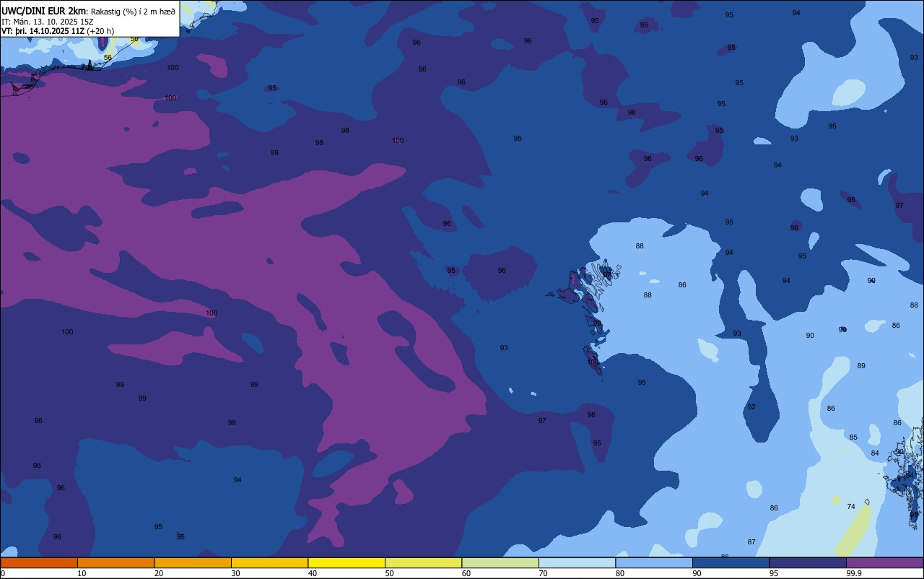The height and width of the screenshot is (579, 924).
Task: Click the 40–50 bright yellow legend swatch
Action: (346, 562)
